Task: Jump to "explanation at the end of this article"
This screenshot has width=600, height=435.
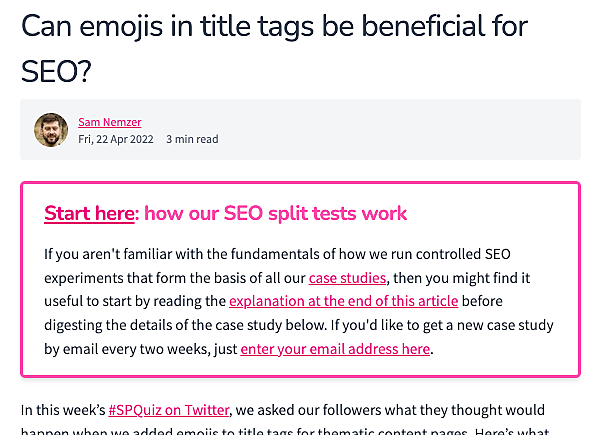Action: [343, 301]
